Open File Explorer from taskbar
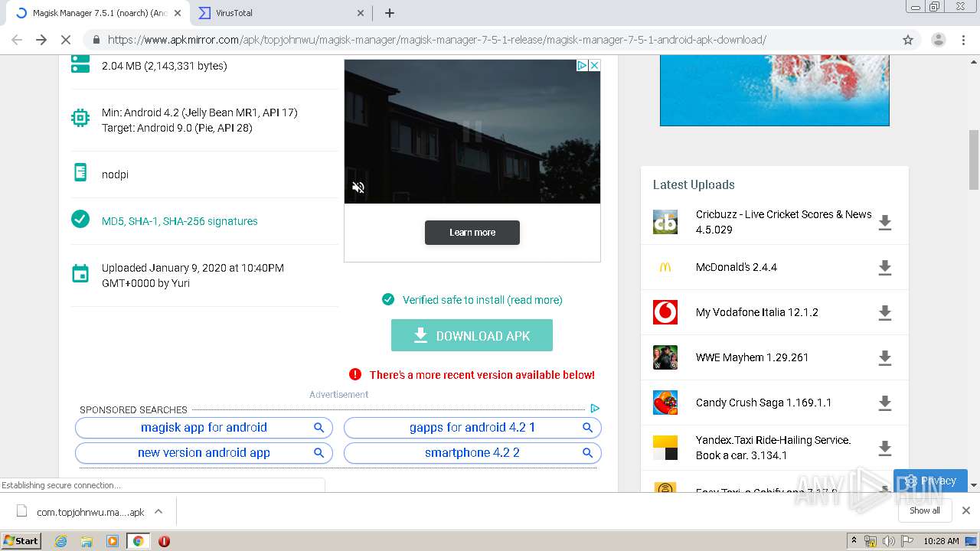The width and height of the screenshot is (980, 551). coord(87,541)
